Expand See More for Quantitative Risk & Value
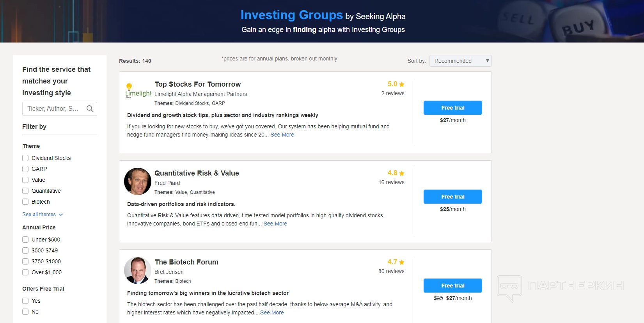Image resolution: width=644 pixels, height=323 pixels. click(275, 224)
